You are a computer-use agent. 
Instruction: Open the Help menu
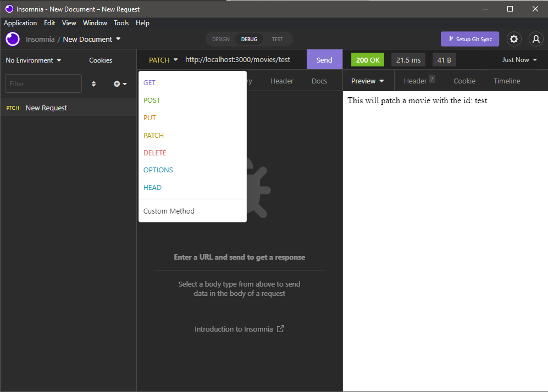click(x=142, y=23)
